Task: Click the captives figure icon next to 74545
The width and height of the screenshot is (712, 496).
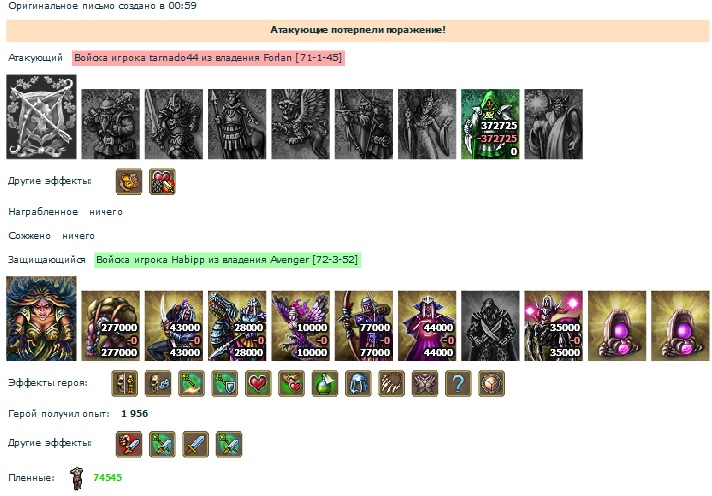Action: tap(77, 478)
